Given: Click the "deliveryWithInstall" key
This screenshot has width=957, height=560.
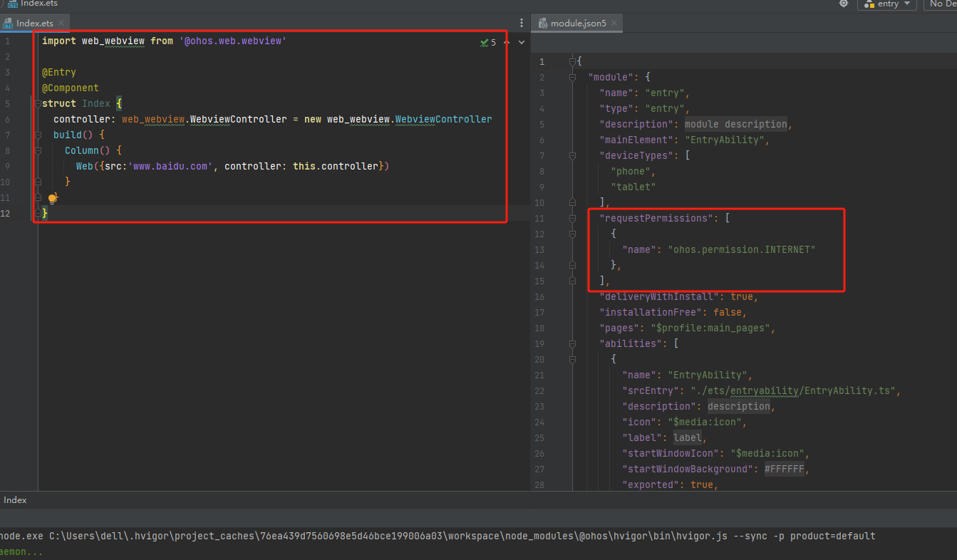Looking at the screenshot, I should 659,297.
